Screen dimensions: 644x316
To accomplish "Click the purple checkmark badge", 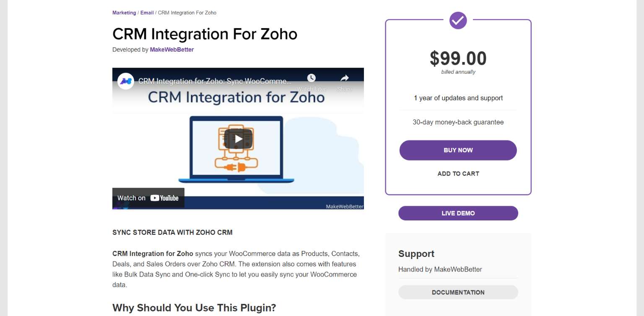I will click(x=458, y=20).
